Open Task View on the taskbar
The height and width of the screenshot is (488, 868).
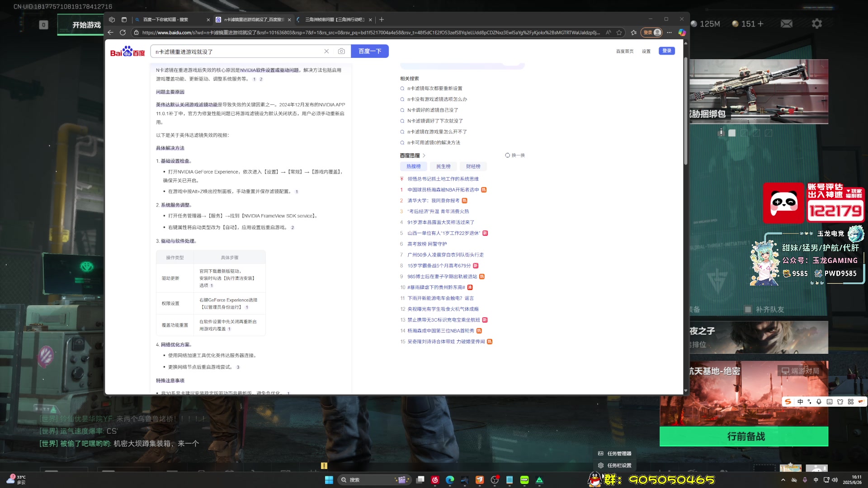tap(420, 480)
